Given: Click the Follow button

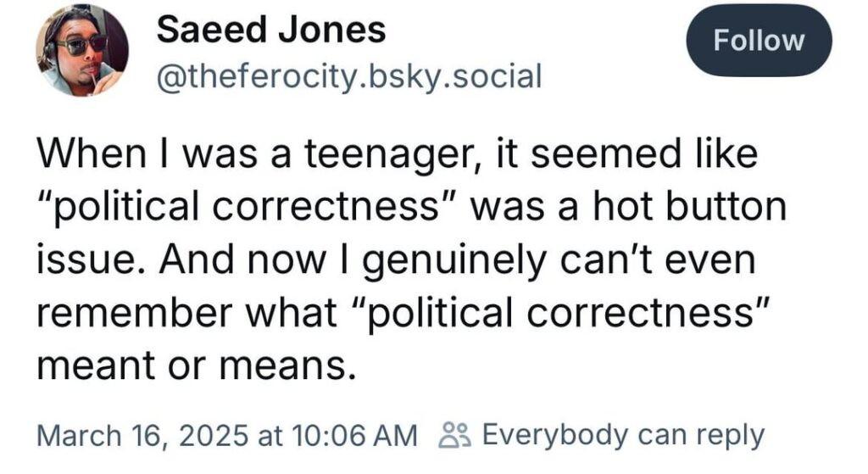Looking at the screenshot, I should [x=759, y=41].
